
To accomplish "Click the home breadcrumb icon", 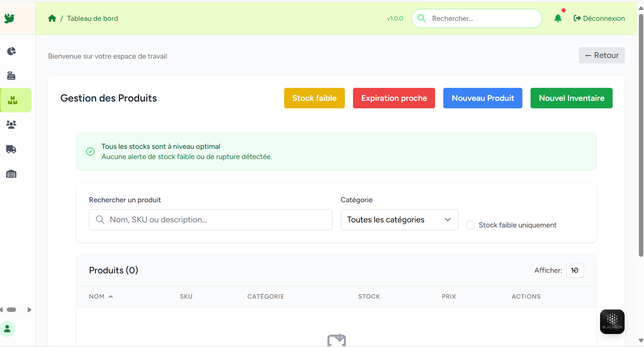I will (x=52, y=18).
